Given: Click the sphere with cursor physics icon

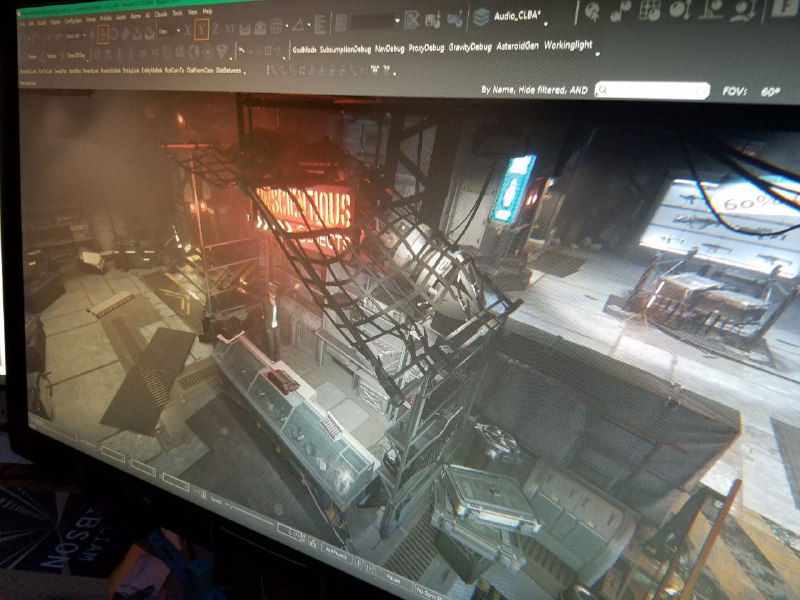Looking at the screenshot, I should tap(592, 11).
